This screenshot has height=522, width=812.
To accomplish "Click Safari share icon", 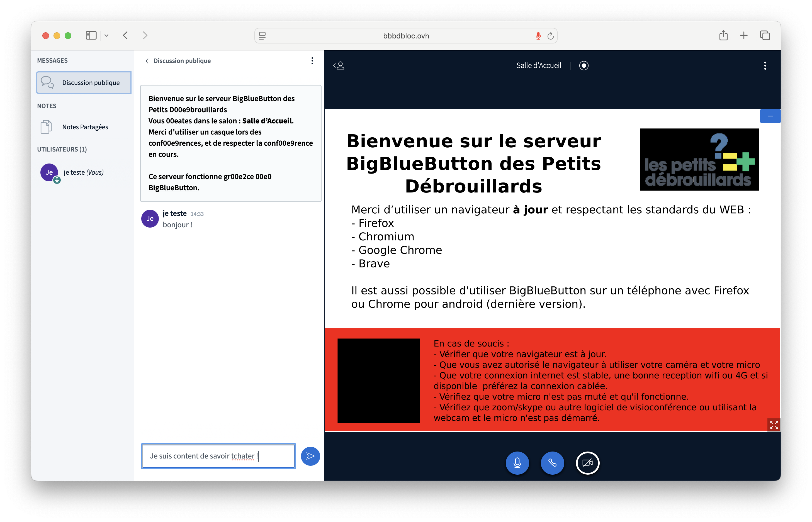I will pyautogui.click(x=723, y=35).
